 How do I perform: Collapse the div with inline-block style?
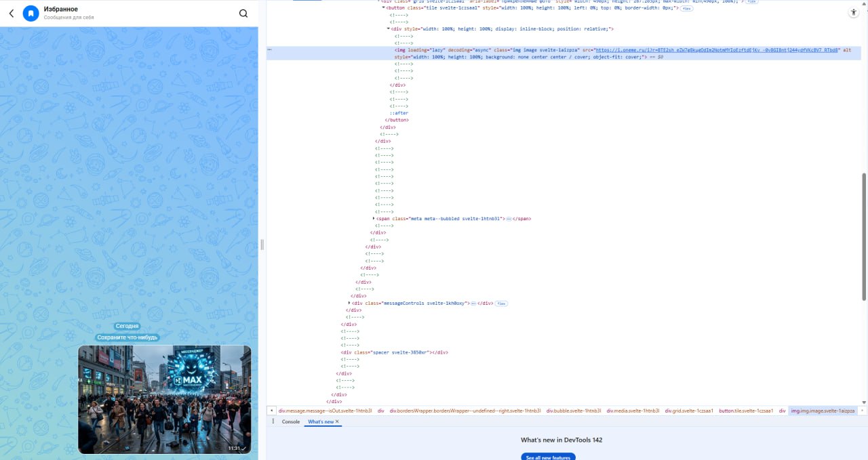(x=389, y=29)
